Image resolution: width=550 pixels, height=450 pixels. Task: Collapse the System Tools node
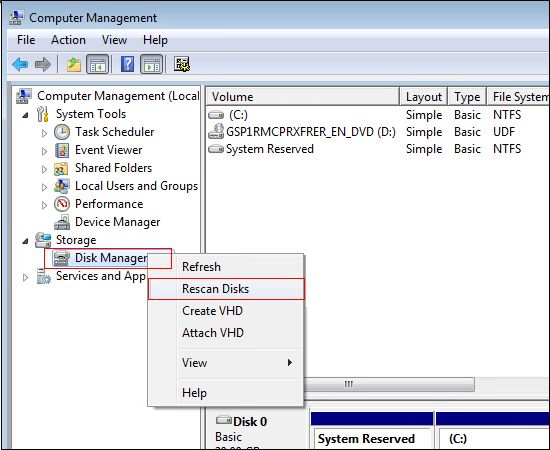pyautogui.click(x=25, y=115)
